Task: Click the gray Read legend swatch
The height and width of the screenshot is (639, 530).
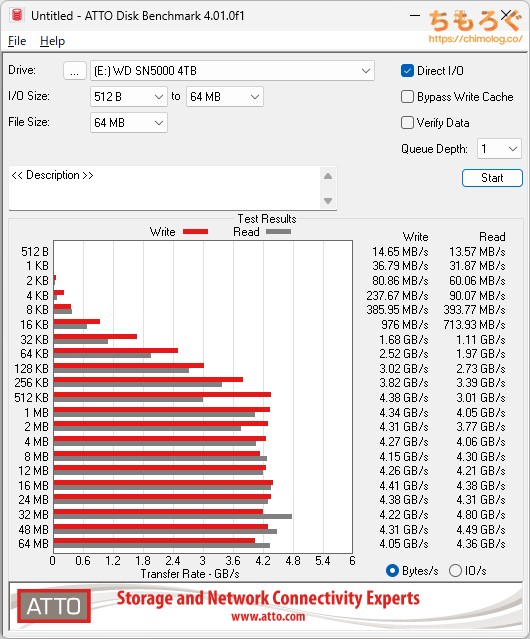Action: (278, 232)
